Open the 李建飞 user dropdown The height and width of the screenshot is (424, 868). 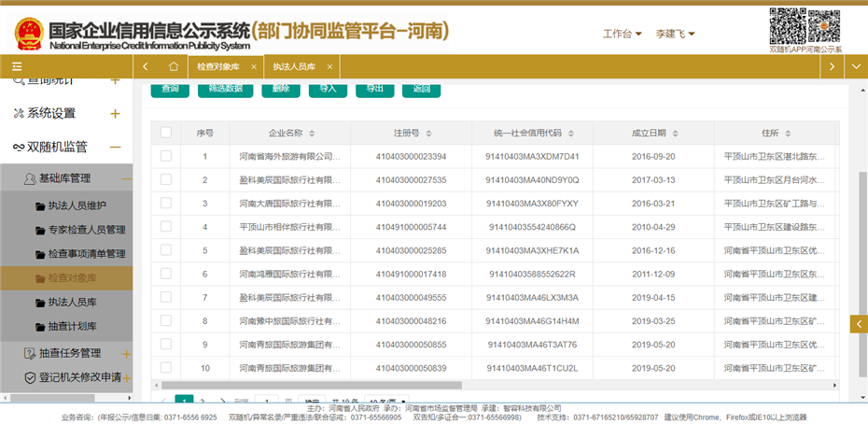tap(676, 34)
